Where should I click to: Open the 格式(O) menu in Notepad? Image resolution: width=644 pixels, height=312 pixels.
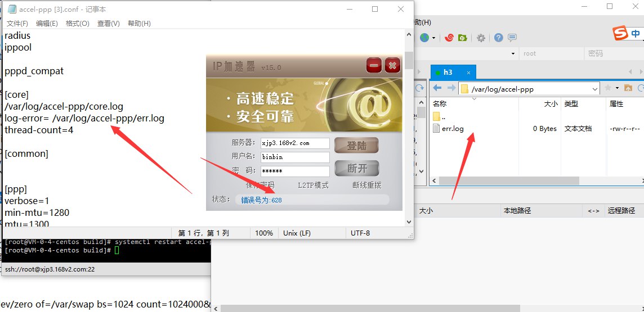point(77,24)
